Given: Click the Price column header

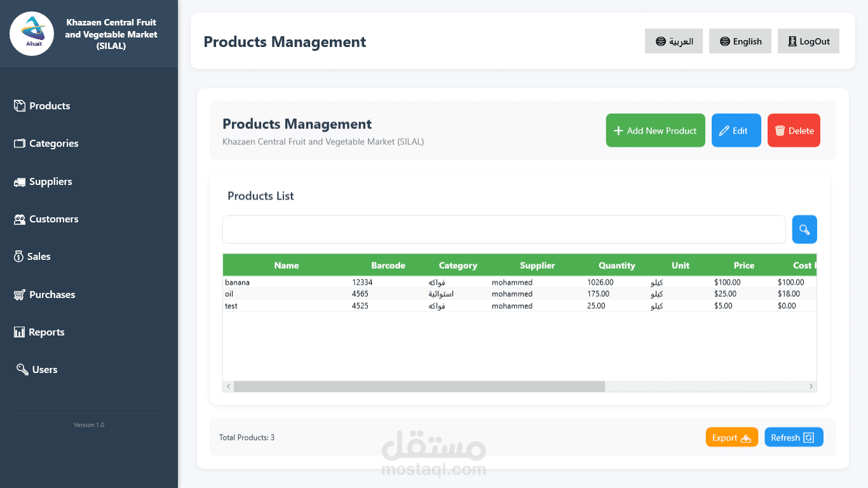Looking at the screenshot, I should (x=744, y=266).
